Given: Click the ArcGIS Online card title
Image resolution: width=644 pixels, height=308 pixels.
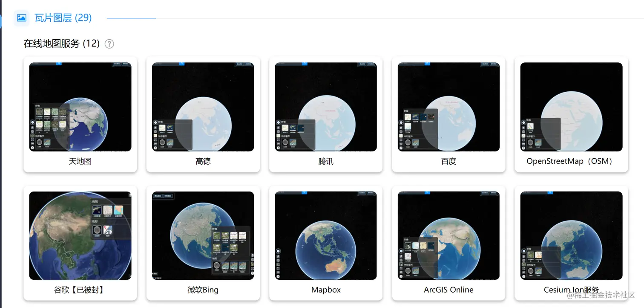Looking at the screenshot, I should click(448, 290).
